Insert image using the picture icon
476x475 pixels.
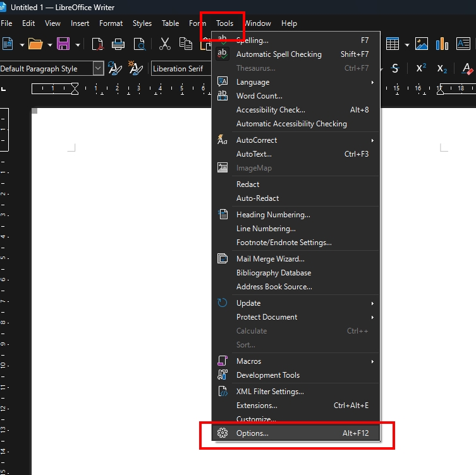click(x=422, y=44)
